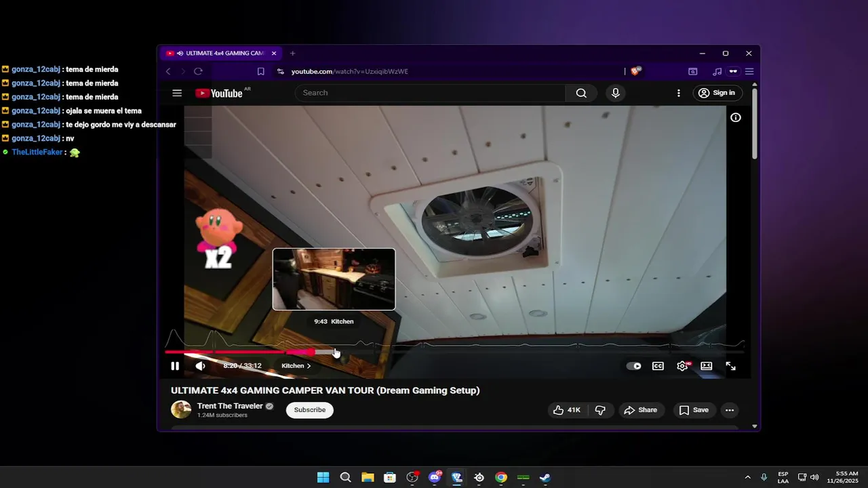Viewport: 868px width, 488px height.
Task: Open more actions ellipsis below video
Action: coord(730,410)
